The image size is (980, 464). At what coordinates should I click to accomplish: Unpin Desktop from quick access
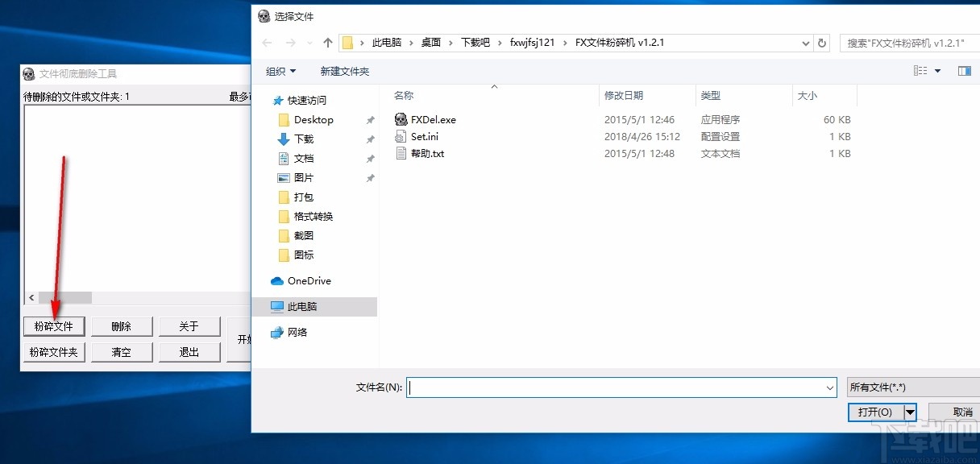370,119
